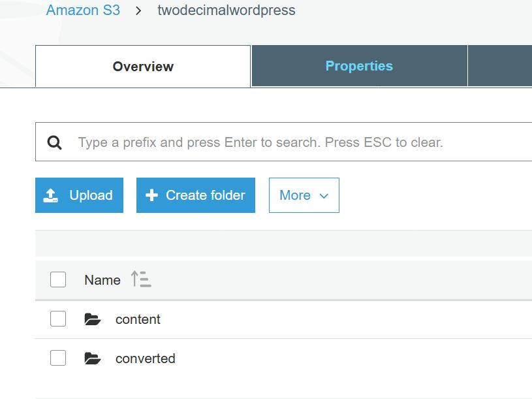Tick the select-all checkbox in the header row

58,279
